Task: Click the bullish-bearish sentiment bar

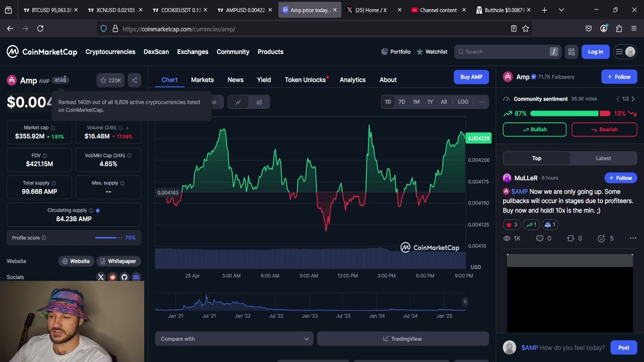Action: point(570,114)
